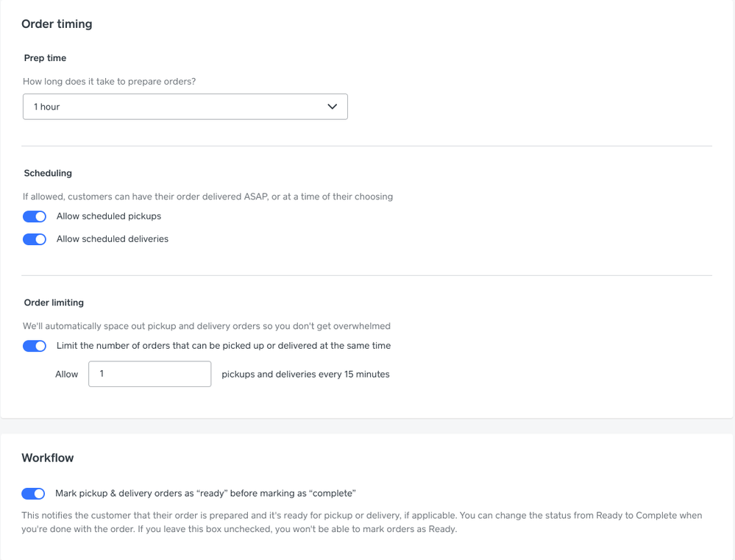
Task: Click the "Limit the number of orders" label
Action: coord(224,346)
